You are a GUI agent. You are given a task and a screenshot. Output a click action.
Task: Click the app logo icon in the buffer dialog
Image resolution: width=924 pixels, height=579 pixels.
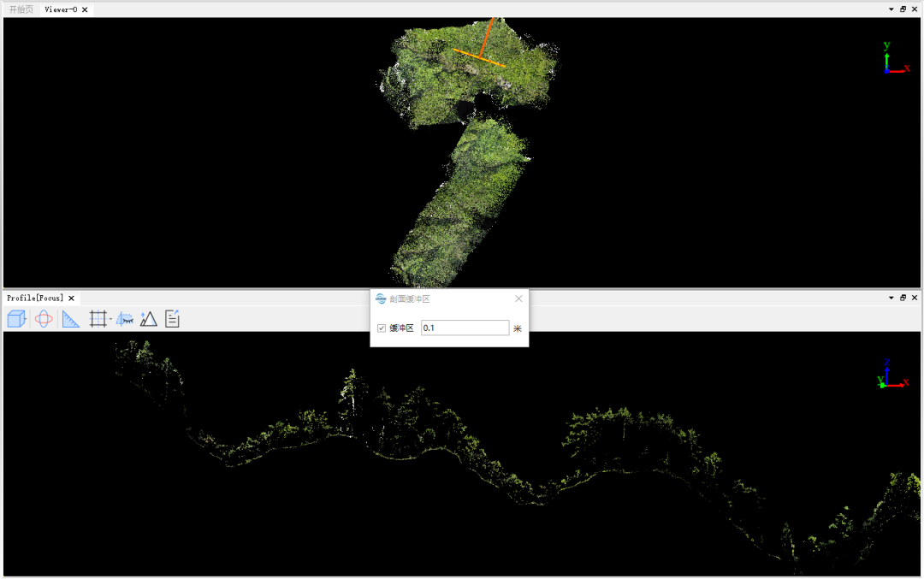381,298
